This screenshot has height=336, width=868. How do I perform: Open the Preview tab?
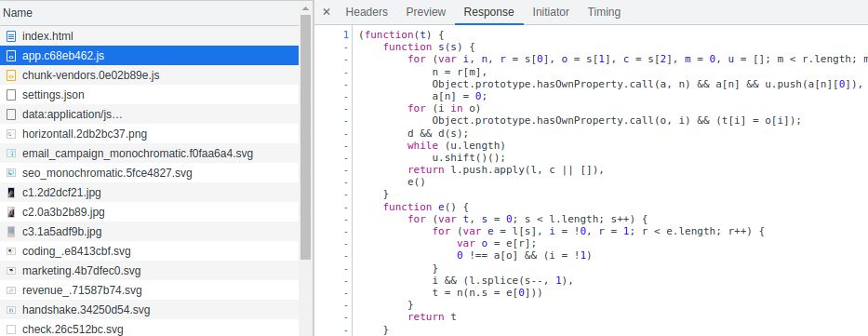tap(426, 12)
